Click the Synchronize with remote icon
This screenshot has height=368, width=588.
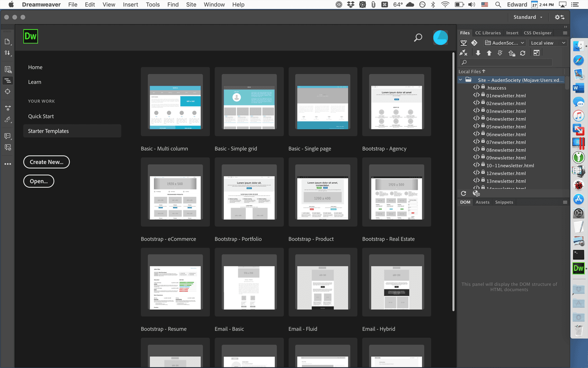(x=523, y=53)
